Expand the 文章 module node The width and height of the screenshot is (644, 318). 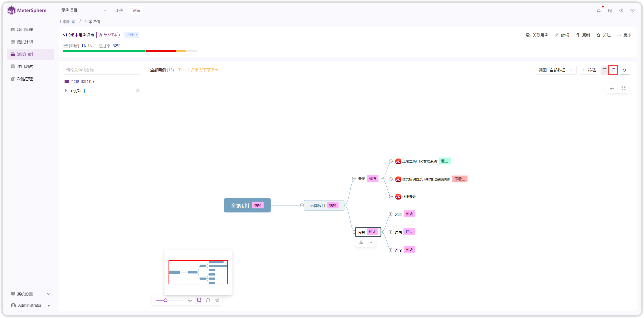point(390,214)
